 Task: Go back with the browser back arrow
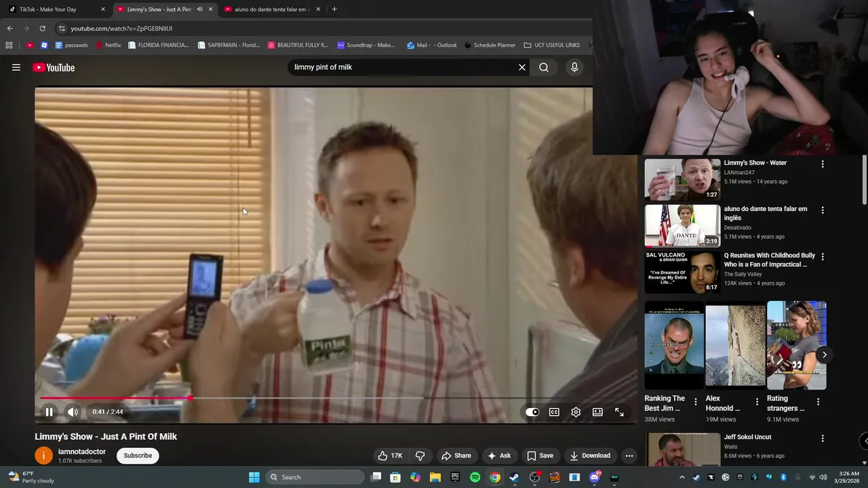coord(9,28)
